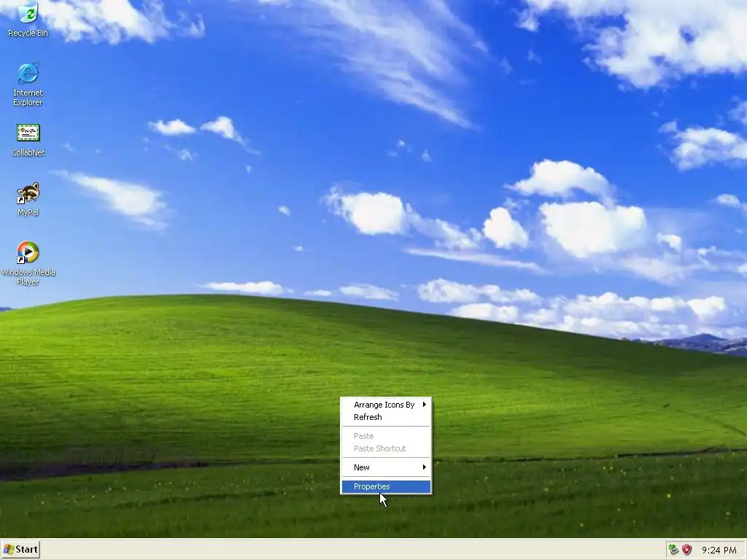Image resolution: width=747 pixels, height=560 pixels.
Task: Select the Windows Media Player desktop icon
Action: [x=28, y=262]
